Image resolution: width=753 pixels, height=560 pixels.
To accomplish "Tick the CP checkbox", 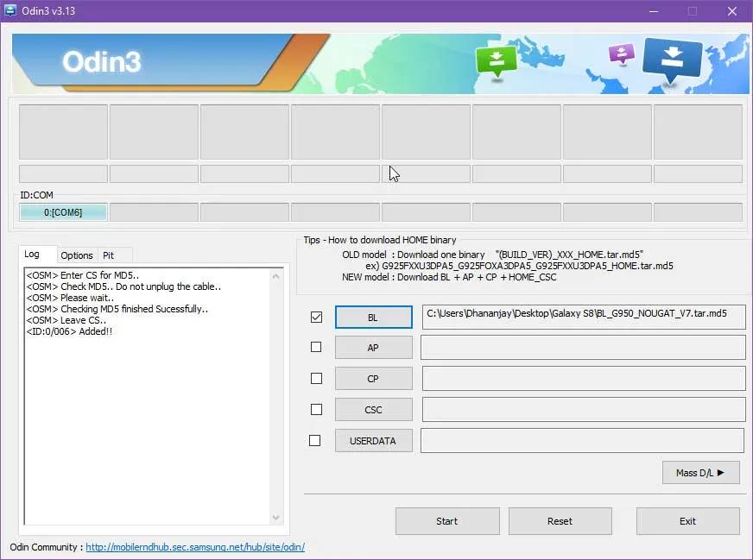I will click(316, 378).
